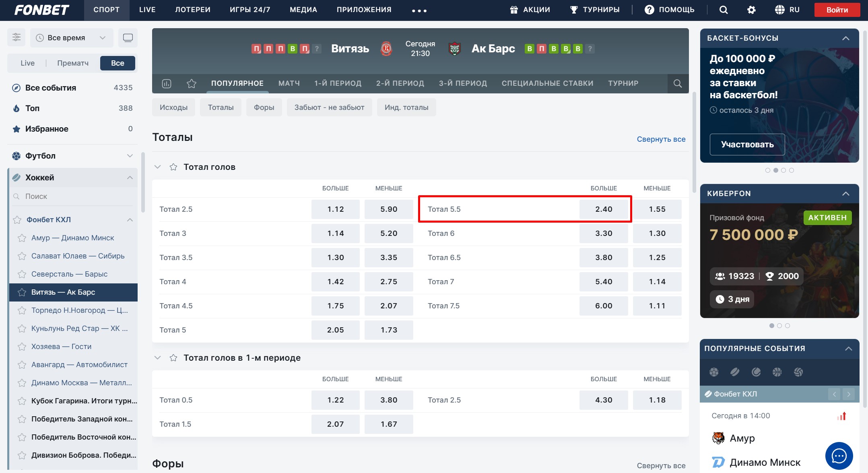Viewport: 868px width, 473px height.
Task: Add match to favorites with header star
Action: click(x=192, y=83)
